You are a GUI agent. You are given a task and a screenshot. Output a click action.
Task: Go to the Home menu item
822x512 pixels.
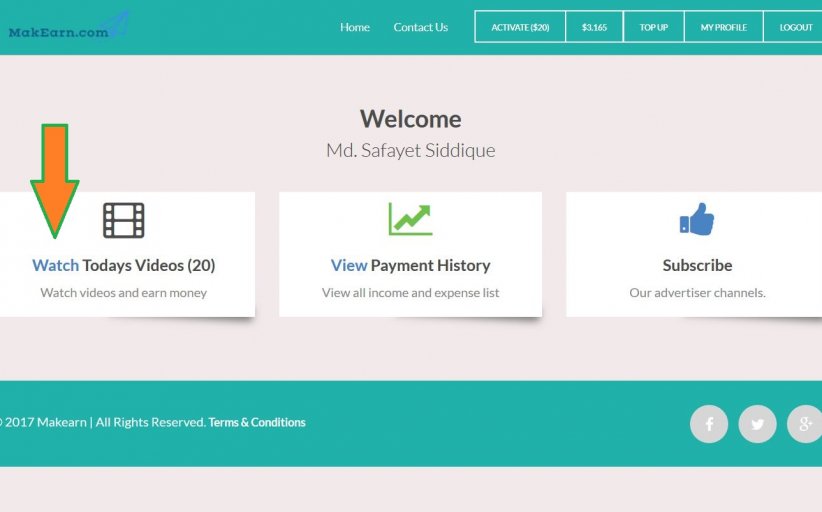click(354, 27)
